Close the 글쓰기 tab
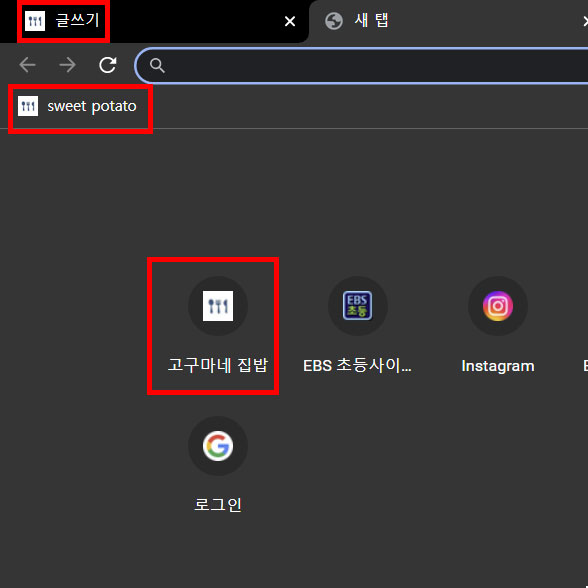 point(290,21)
